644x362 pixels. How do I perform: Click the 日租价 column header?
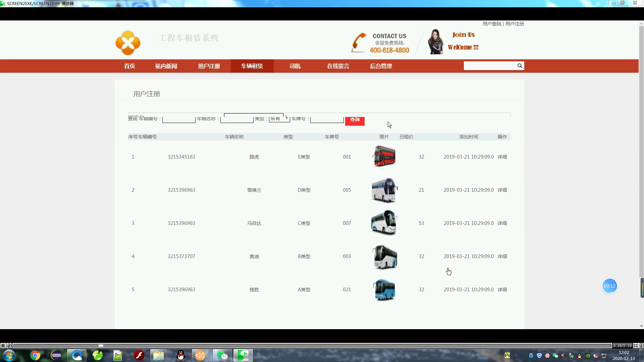[406, 137]
